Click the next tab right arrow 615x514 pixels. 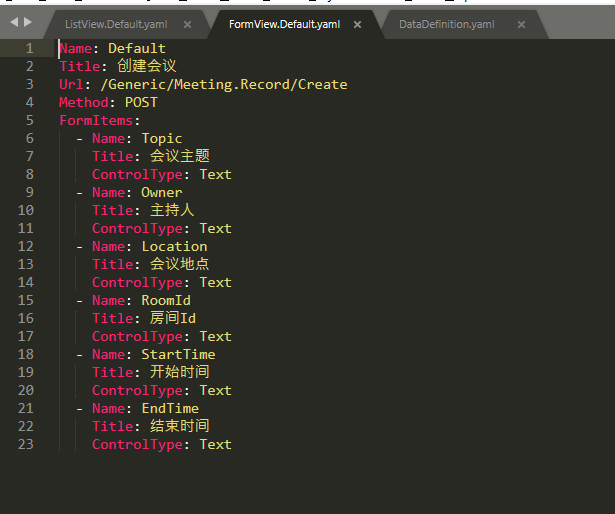click(27, 22)
